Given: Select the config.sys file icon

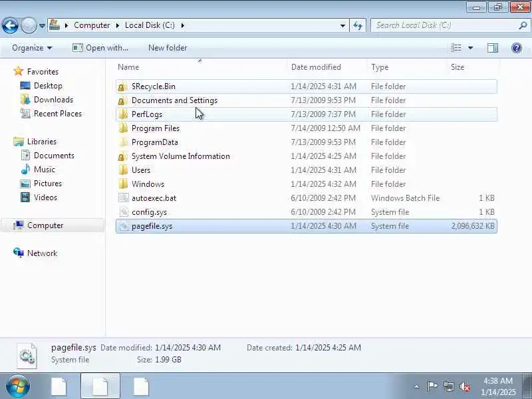Looking at the screenshot, I should [124, 211].
